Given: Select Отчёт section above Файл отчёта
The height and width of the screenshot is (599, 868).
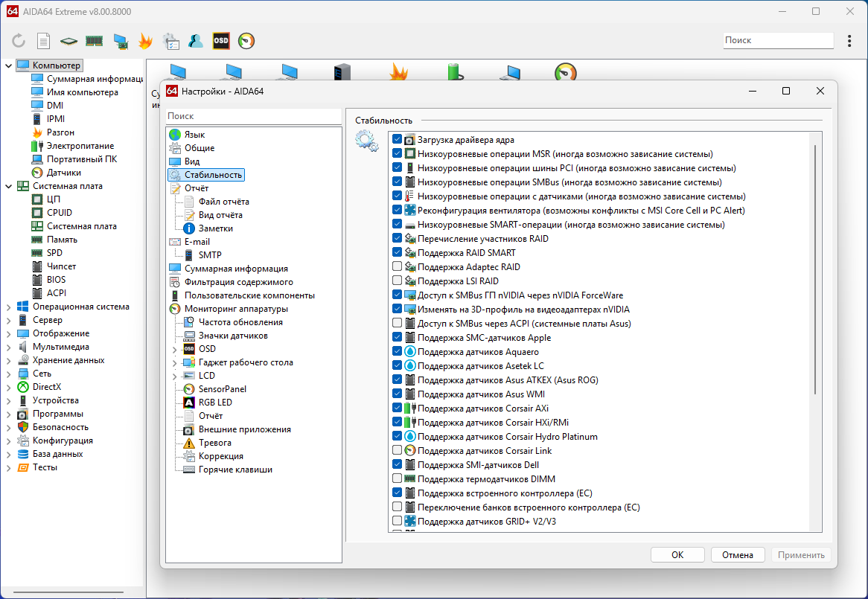Looking at the screenshot, I should pyautogui.click(x=196, y=188).
